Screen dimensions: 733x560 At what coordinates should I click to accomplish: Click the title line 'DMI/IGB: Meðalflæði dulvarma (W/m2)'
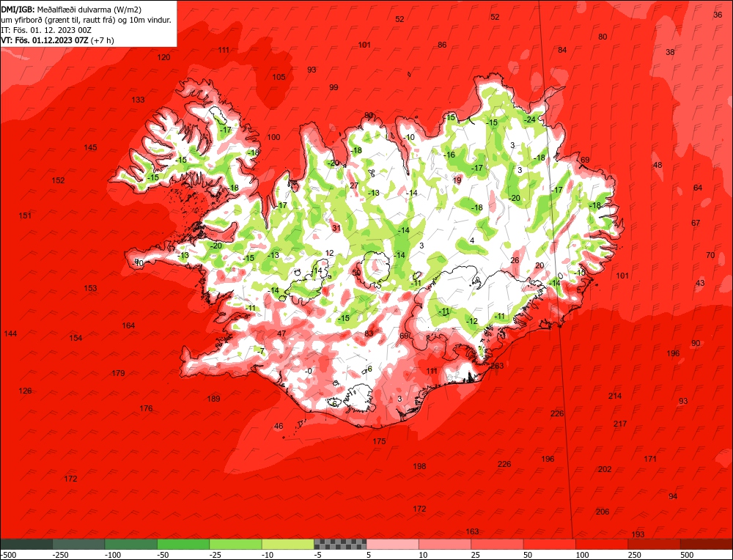point(71,10)
